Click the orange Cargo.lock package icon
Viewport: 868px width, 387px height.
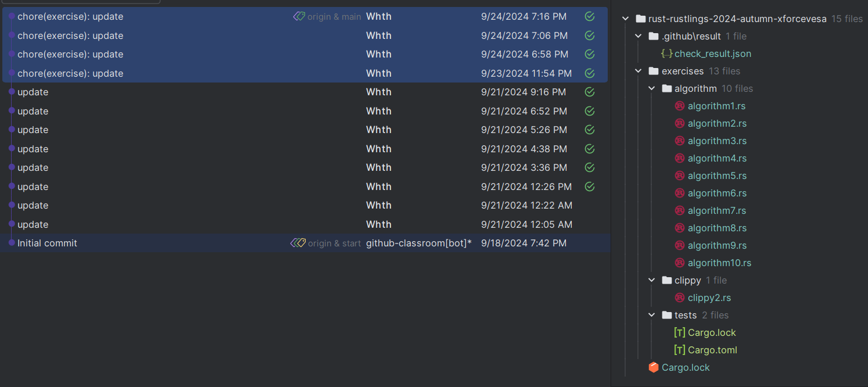[x=654, y=368]
